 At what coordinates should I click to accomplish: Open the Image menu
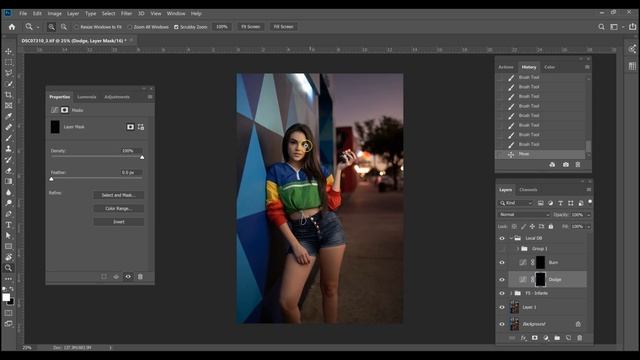[x=54, y=13]
